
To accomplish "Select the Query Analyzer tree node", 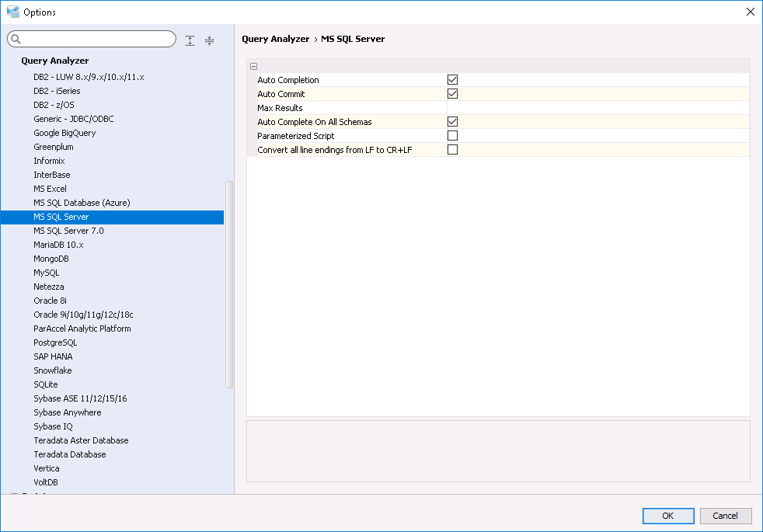I will point(55,61).
